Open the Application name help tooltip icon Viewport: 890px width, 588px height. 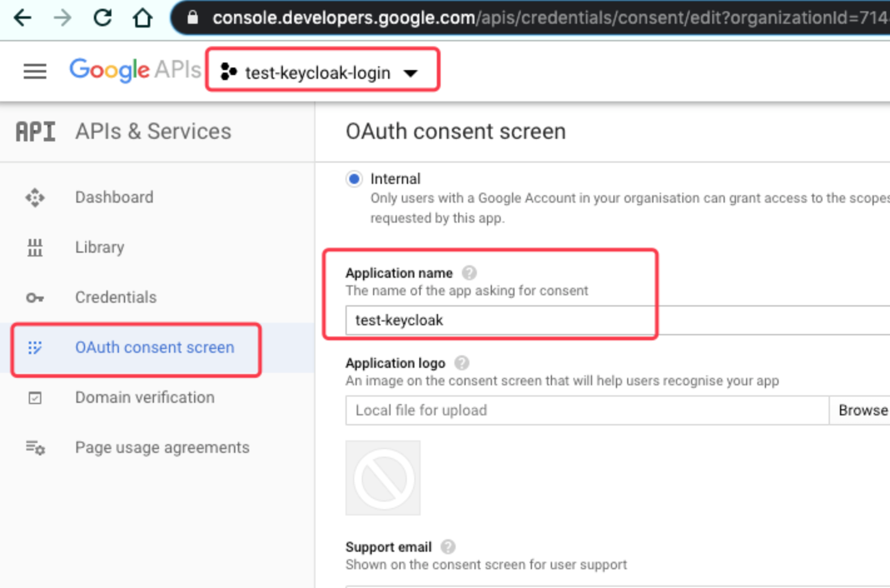point(469,272)
